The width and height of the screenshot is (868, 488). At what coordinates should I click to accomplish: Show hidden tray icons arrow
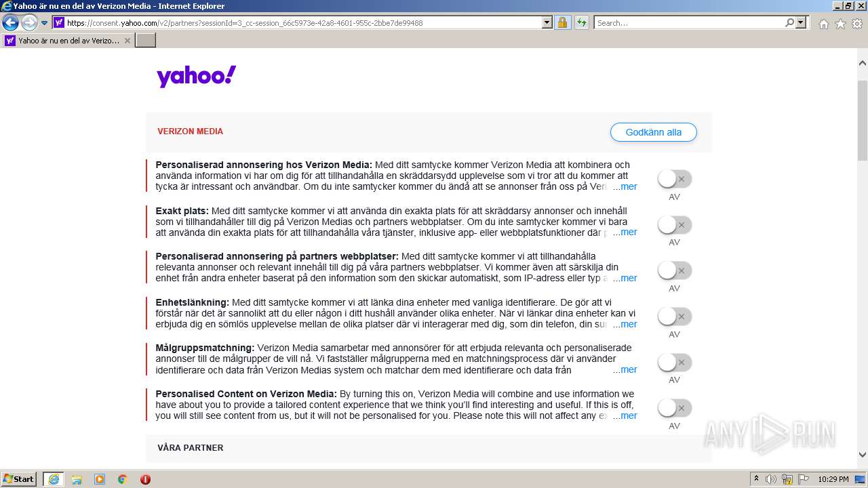click(756, 479)
